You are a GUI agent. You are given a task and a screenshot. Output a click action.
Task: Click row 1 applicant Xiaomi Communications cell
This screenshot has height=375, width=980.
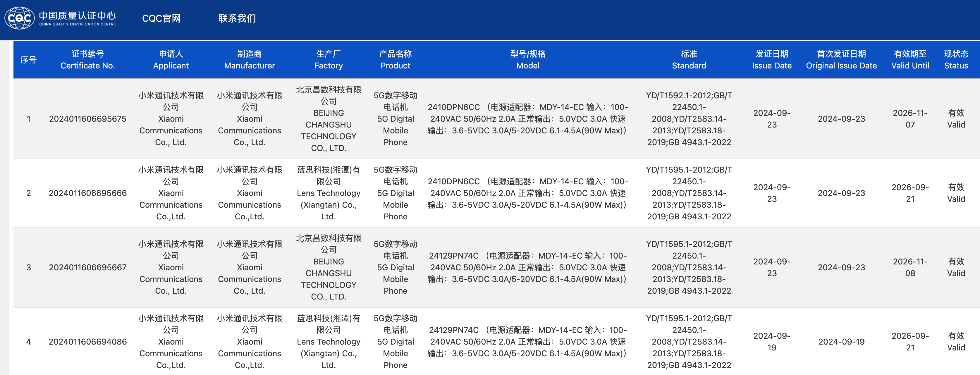click(171, 119)
